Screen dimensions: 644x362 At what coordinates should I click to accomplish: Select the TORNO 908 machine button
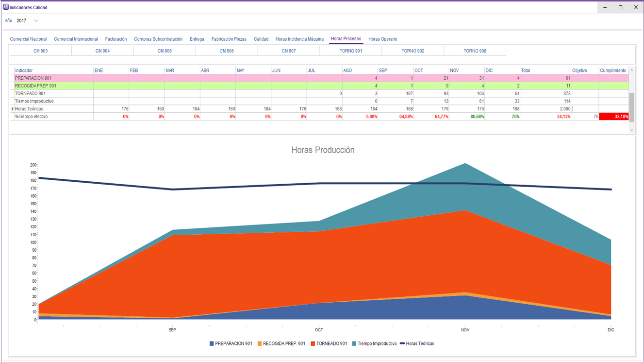click(x=475, y=51)
